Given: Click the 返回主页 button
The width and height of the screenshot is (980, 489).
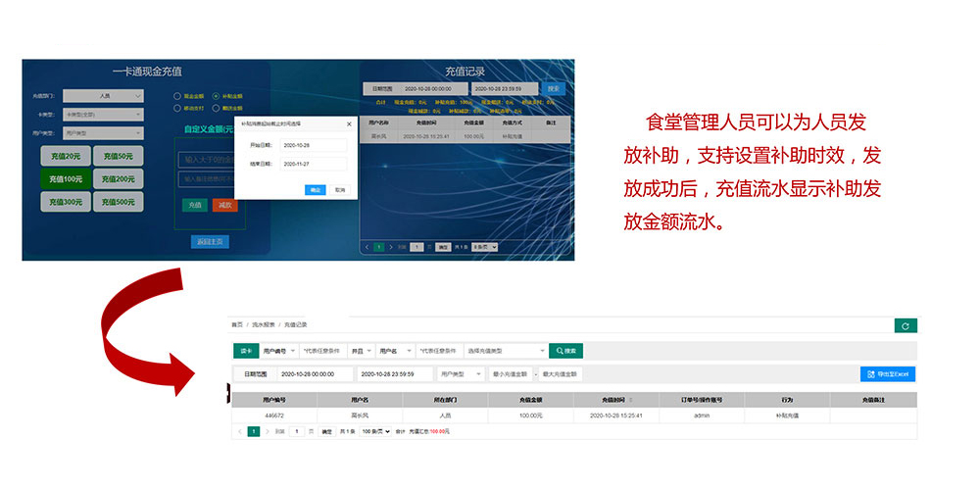Looking at the screenshot, I should click(x=210, y=241).
